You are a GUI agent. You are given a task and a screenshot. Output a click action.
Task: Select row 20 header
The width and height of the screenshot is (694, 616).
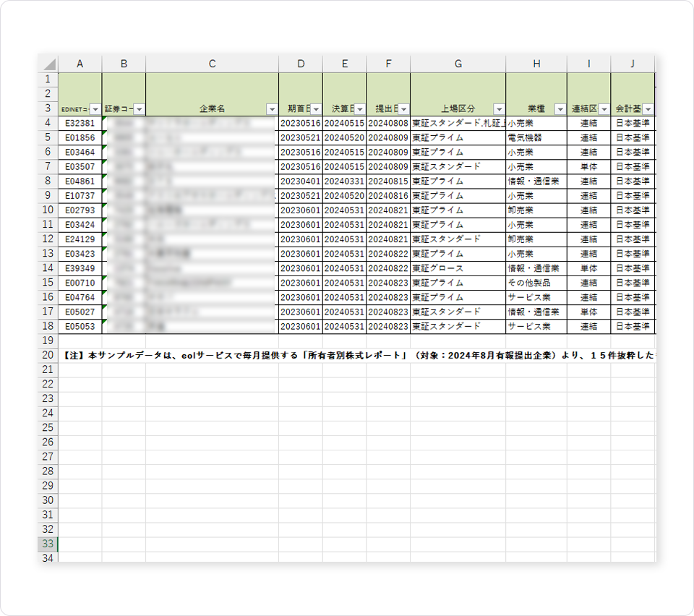(48, 355)
